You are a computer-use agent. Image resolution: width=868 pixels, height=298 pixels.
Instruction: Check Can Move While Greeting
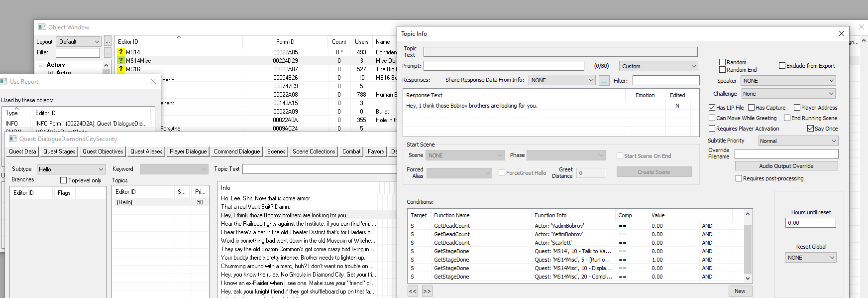712,118
